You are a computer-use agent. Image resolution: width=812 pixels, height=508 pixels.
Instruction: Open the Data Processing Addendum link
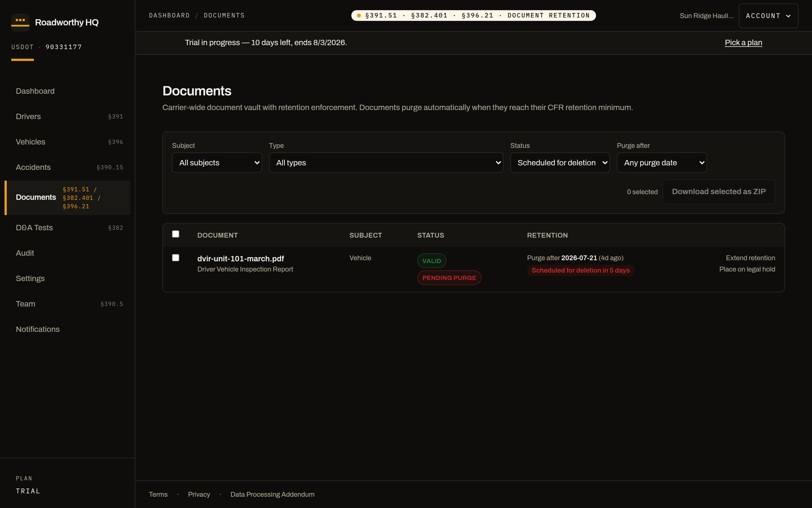point(272,494)
